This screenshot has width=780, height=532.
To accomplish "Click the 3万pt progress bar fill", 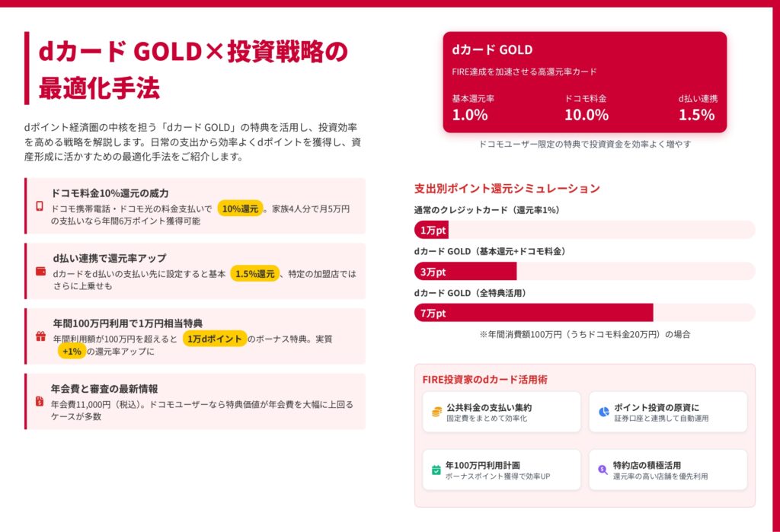I will [x=465, y=272].
